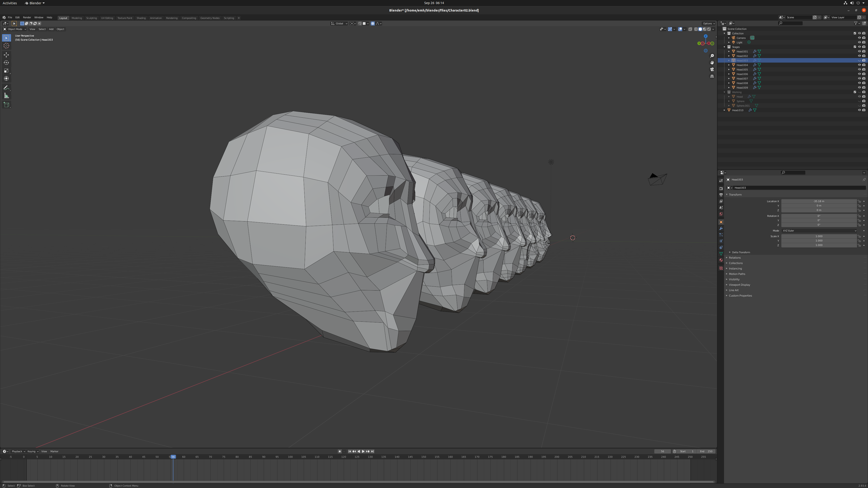Image resolution: width=868 pixels, height=488 pixels.
Task: Switch to the UV Editing workspace tab
Action: tap(107, 18)
